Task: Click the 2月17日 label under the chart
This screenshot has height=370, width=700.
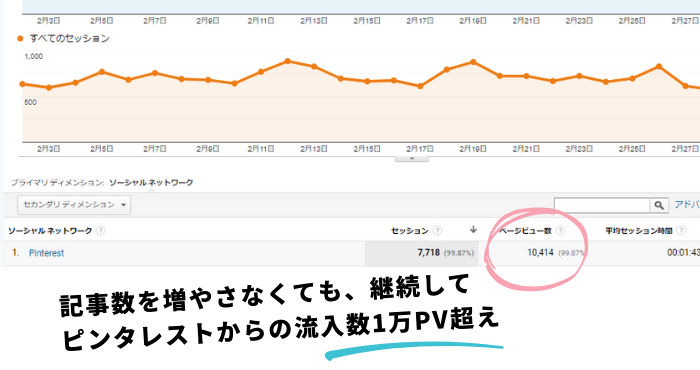Action: tap(420, 149)
